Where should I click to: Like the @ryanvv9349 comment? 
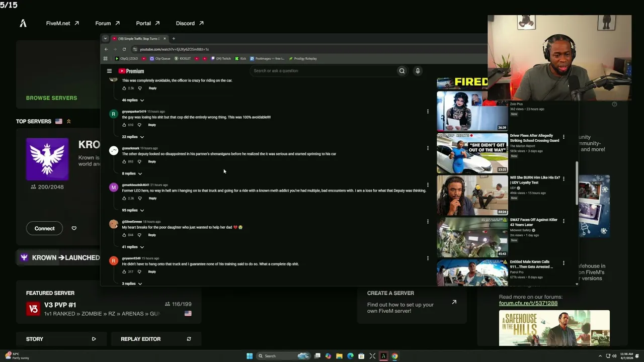tap(124, 271)
